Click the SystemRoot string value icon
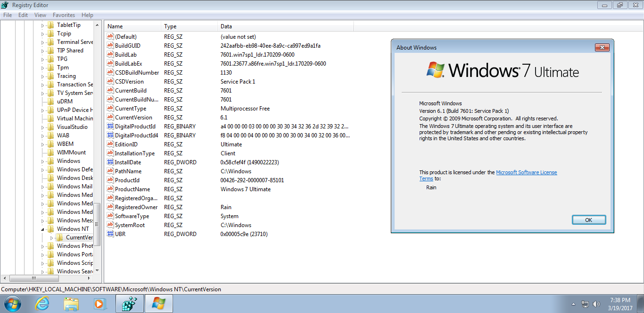The image size is (644, 313). [x=111, y=225]
